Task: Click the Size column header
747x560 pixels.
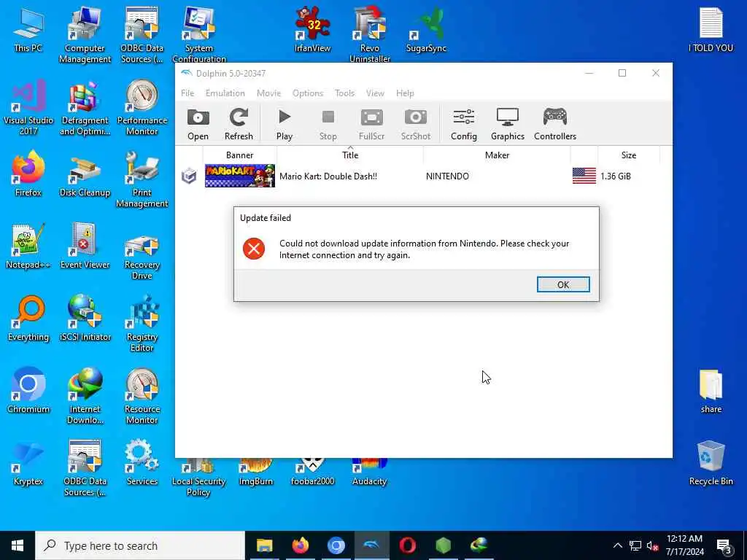Action: 628,155
